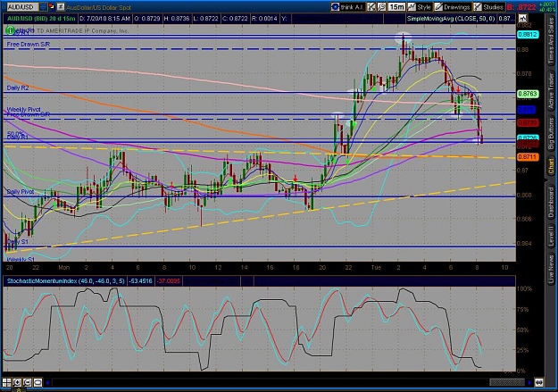Click the -53.4516 stochastic value

141,281
